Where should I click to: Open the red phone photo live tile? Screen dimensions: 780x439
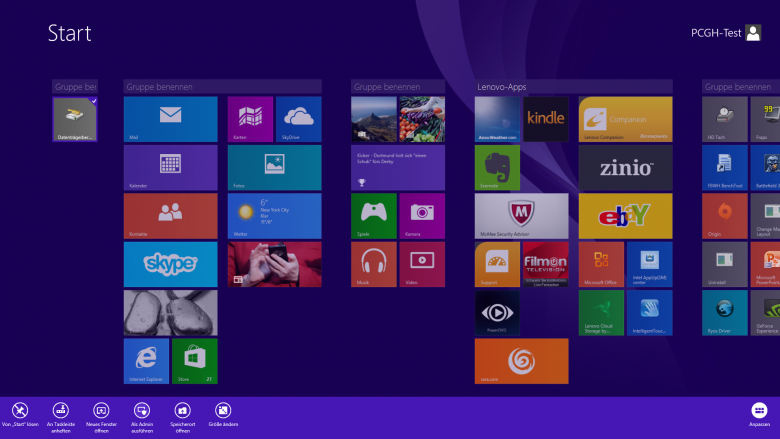(275, 264)
